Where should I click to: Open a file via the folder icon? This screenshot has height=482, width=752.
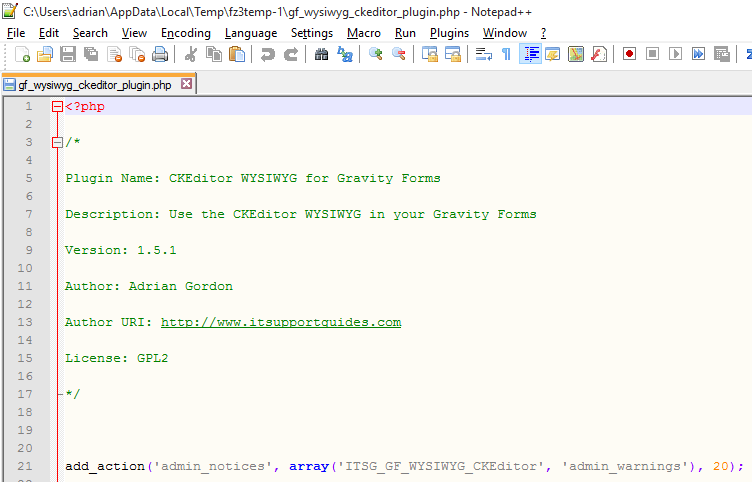click(45, 54)
